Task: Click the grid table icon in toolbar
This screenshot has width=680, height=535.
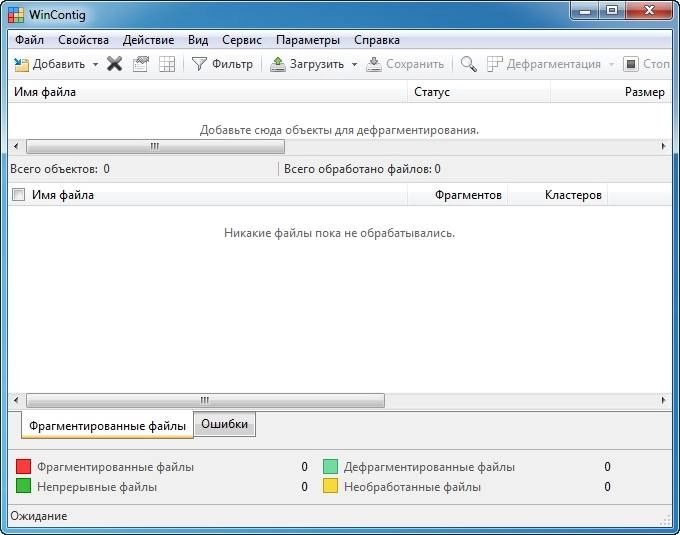Action: (167, 64)
